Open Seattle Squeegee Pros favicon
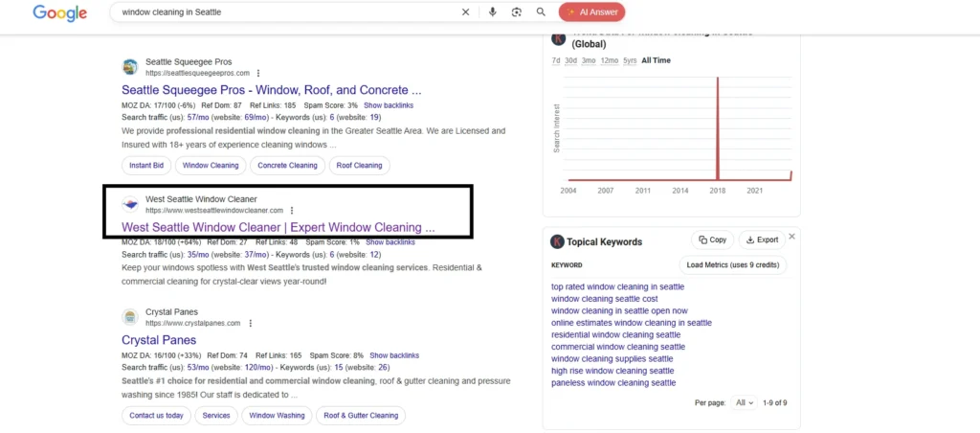The height and width of the screenshot is (433, 980). click(x=130, y=67)
